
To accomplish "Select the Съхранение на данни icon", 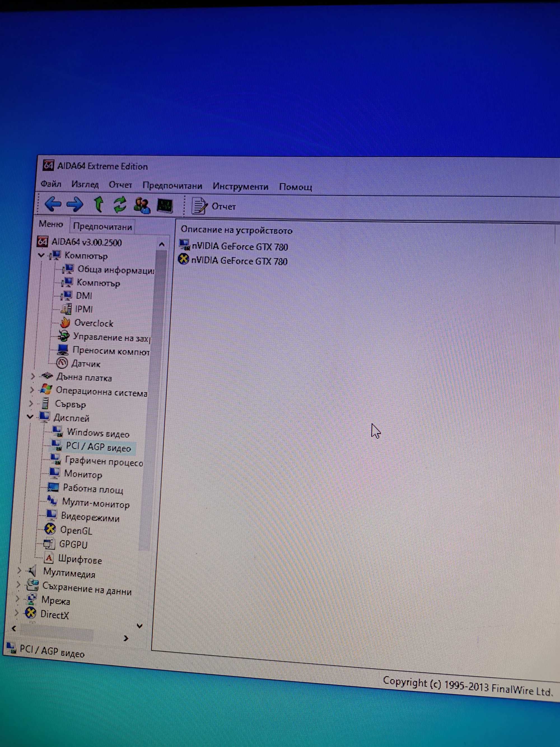I will pyautogui.click(x=32, y=585).
